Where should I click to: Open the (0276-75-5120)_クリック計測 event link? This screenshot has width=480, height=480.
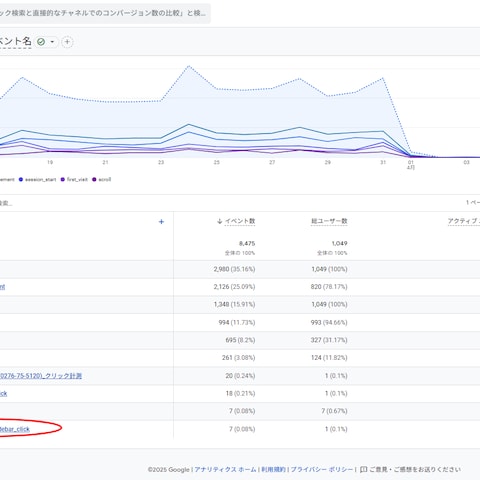click(41, 376)
